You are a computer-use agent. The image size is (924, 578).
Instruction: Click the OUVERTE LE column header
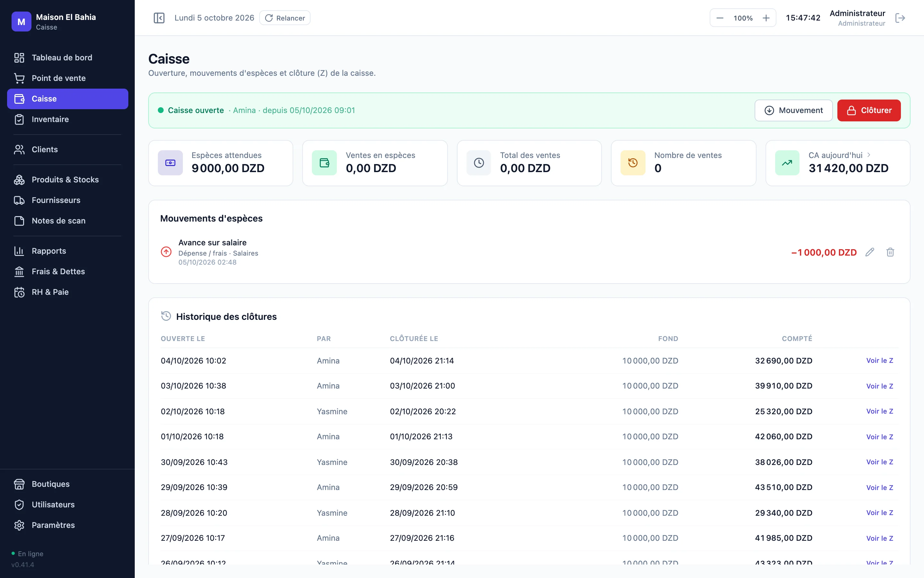click(183, 339)
